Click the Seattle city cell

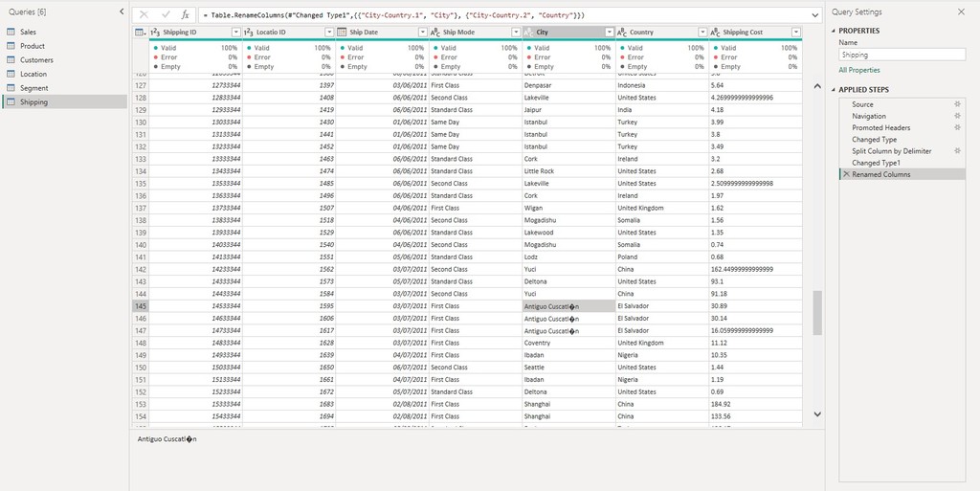568,368
